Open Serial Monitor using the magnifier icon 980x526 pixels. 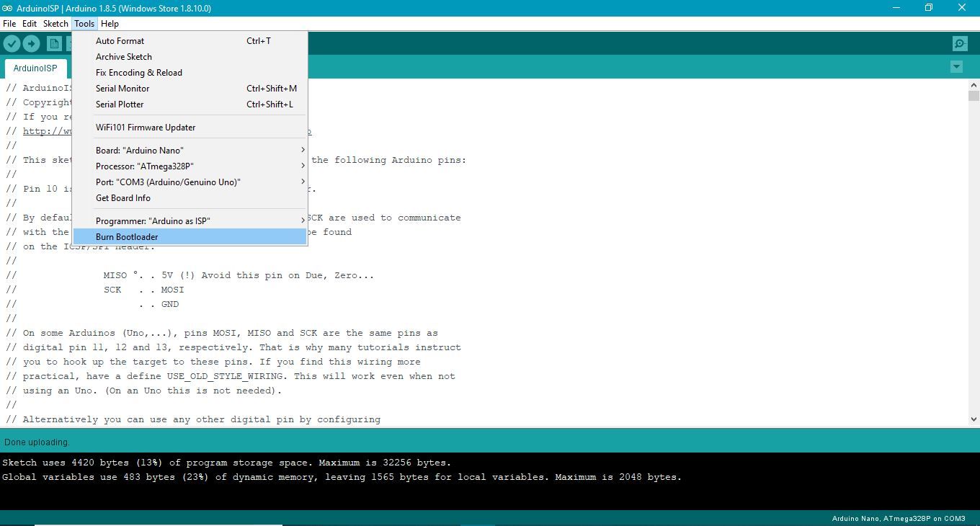[959, 43]
